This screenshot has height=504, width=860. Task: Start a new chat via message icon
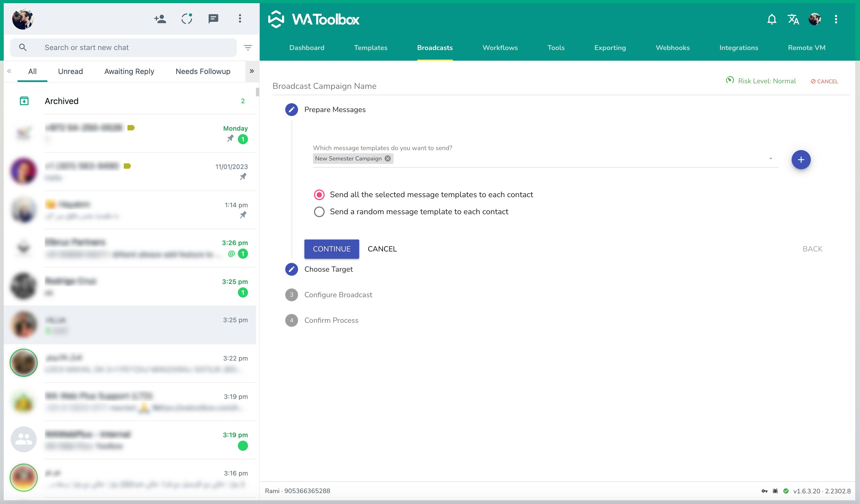click(x=213, y=19)
